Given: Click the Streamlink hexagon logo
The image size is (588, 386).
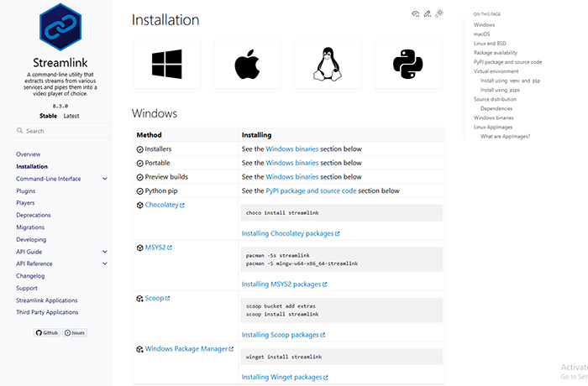Looking at the screenshot, I should tap(59, 27).
